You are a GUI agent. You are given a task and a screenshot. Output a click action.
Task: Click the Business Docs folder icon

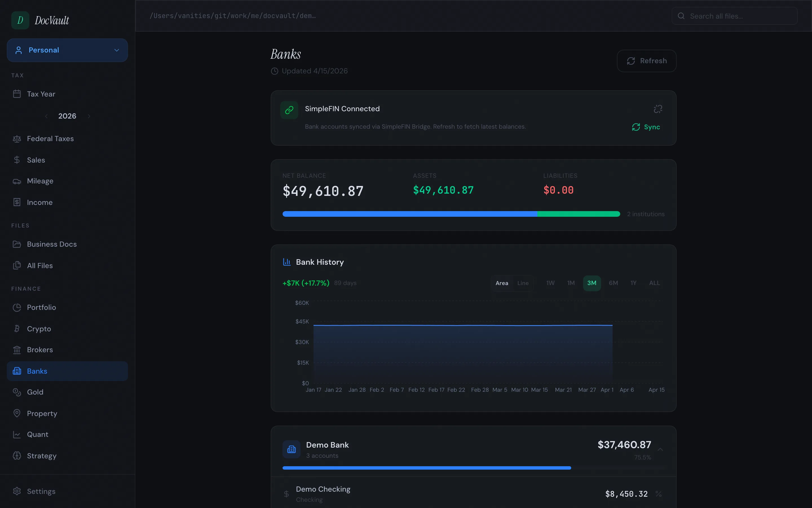[17, 244]
